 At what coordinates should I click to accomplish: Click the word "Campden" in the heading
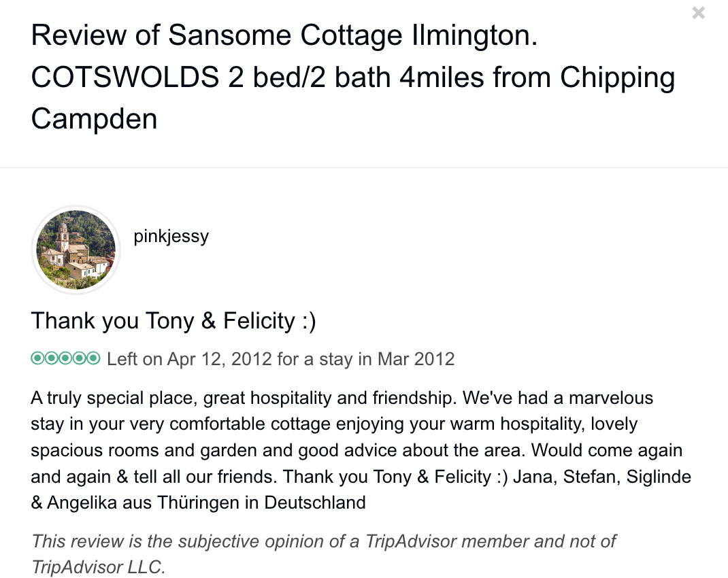(x=94, y=119)
